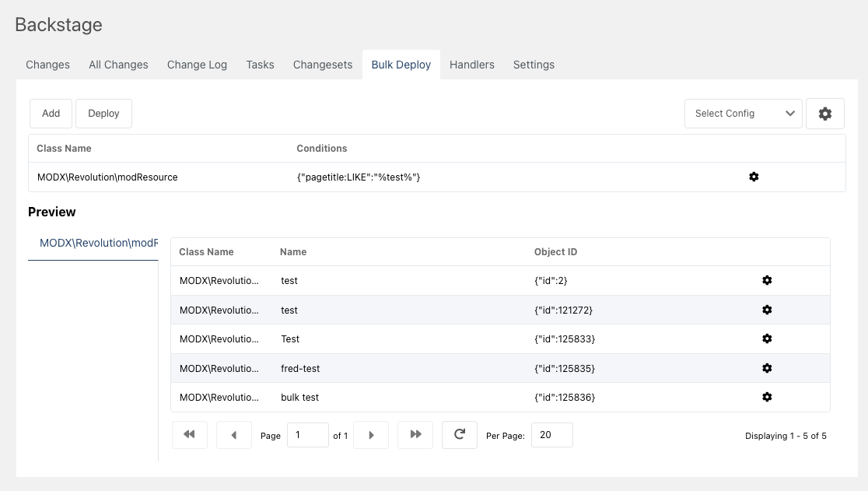Refresh the preview grid

point(460,434)
